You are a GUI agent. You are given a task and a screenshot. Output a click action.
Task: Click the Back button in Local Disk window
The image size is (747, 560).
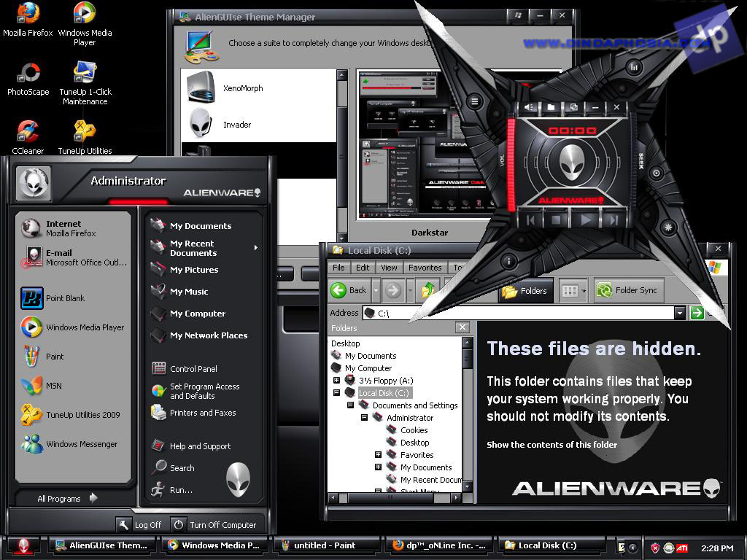click(349, 290)
